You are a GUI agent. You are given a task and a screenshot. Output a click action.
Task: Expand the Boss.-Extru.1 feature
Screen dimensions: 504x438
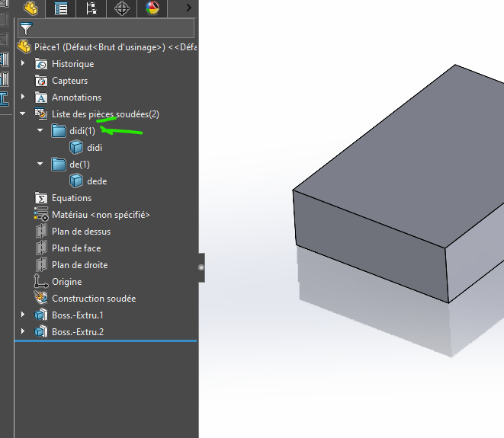(24, 315)
